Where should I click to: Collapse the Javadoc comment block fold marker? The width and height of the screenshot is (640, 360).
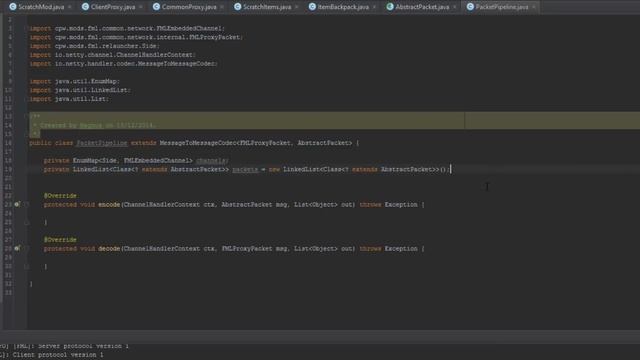pyautogui.click(x=26, y=116)
